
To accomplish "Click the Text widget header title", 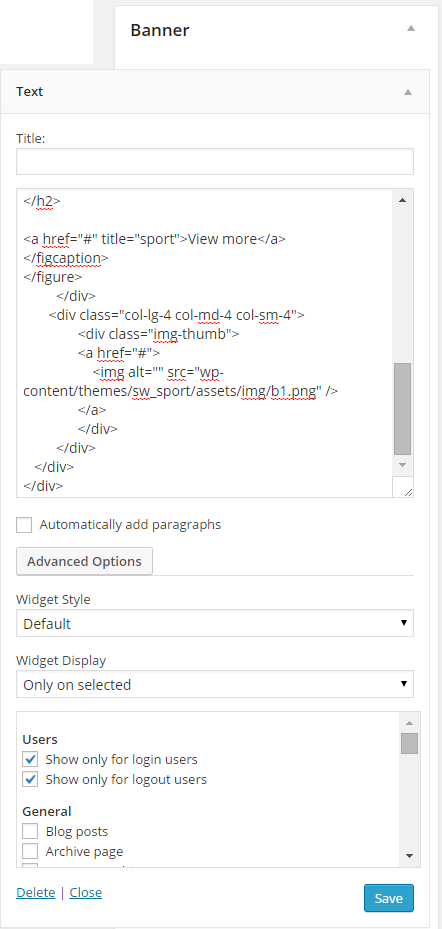I will tap(30, 92).
